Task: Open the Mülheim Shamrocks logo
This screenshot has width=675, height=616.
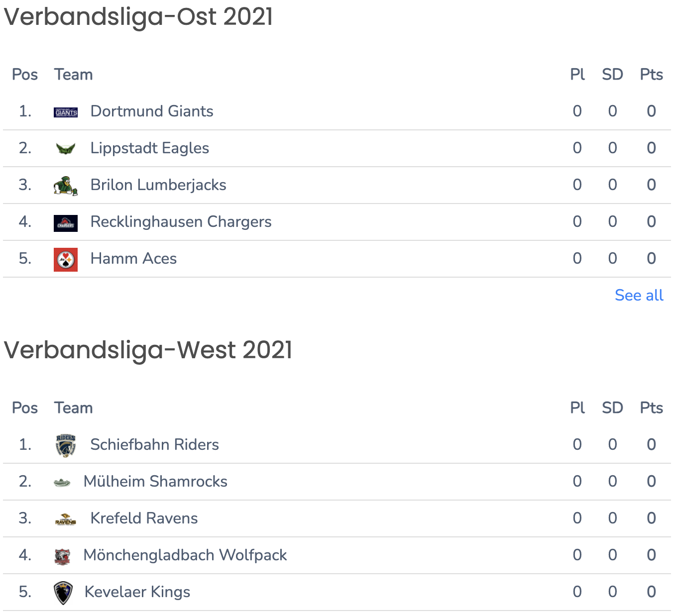Action: (62, 482)
